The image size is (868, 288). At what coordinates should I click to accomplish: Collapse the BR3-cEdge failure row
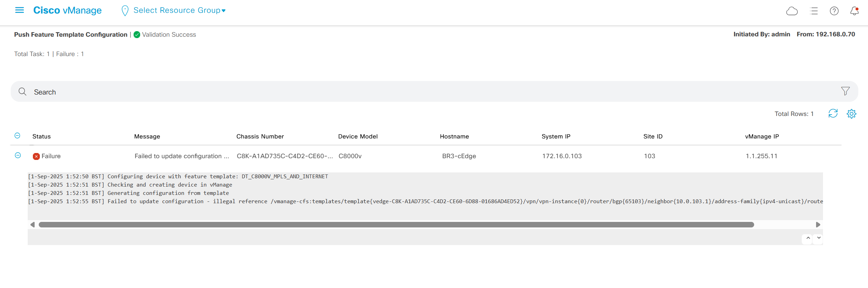[18, 155]
